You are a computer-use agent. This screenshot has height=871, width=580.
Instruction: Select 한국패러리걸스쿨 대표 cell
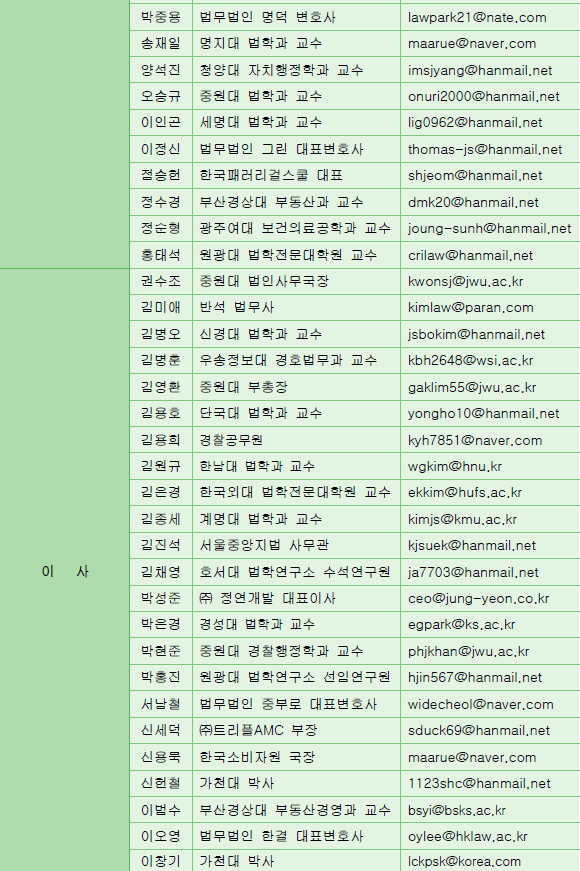click(x=296, y=176)
